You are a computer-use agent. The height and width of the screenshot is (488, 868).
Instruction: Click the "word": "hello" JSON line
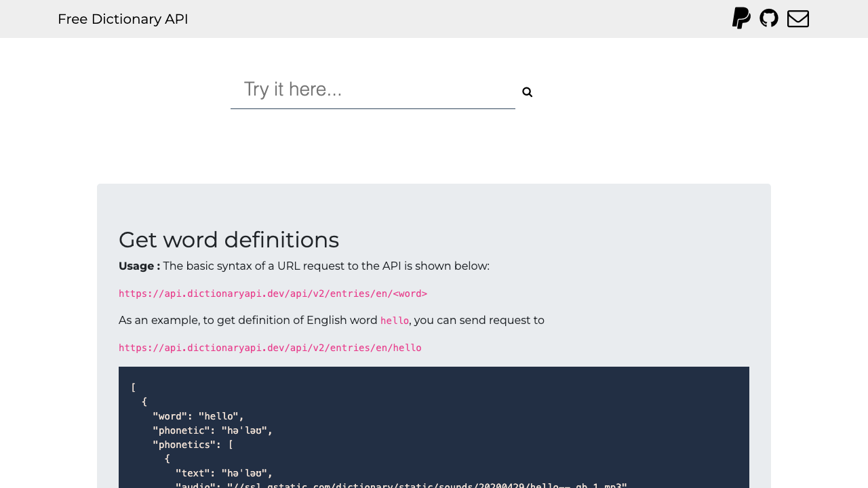click(198, 416)
